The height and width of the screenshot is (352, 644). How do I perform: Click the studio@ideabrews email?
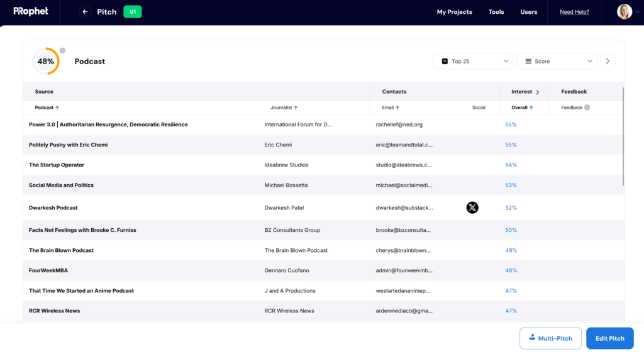(404, 165)
